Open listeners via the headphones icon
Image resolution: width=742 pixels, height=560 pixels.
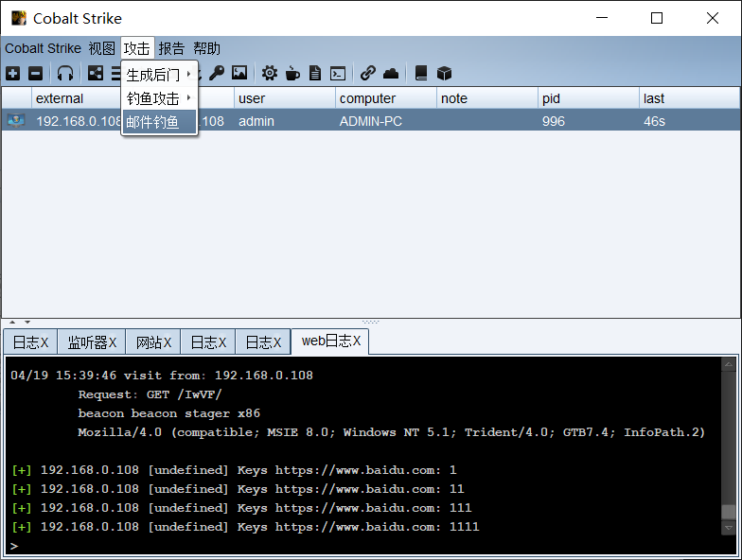(64, 73)
